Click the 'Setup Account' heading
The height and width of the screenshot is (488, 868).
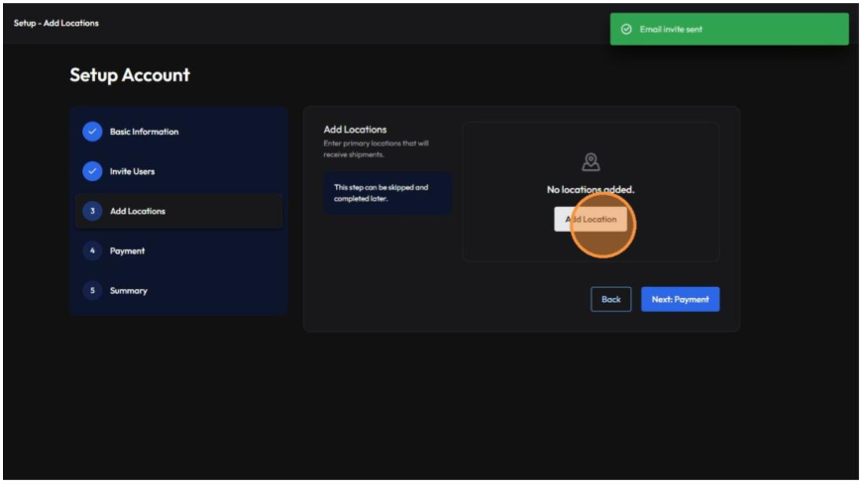pyautogui.click(x=131, y=76)
